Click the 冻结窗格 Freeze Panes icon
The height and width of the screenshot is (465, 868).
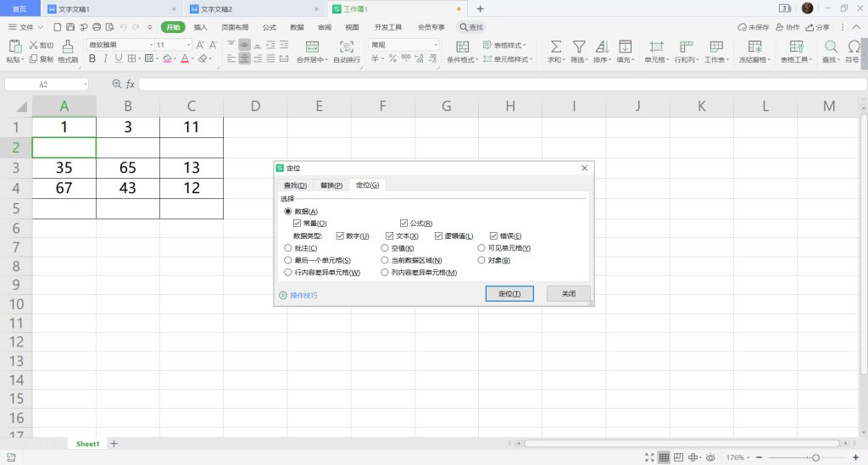[x=754, y=47]
